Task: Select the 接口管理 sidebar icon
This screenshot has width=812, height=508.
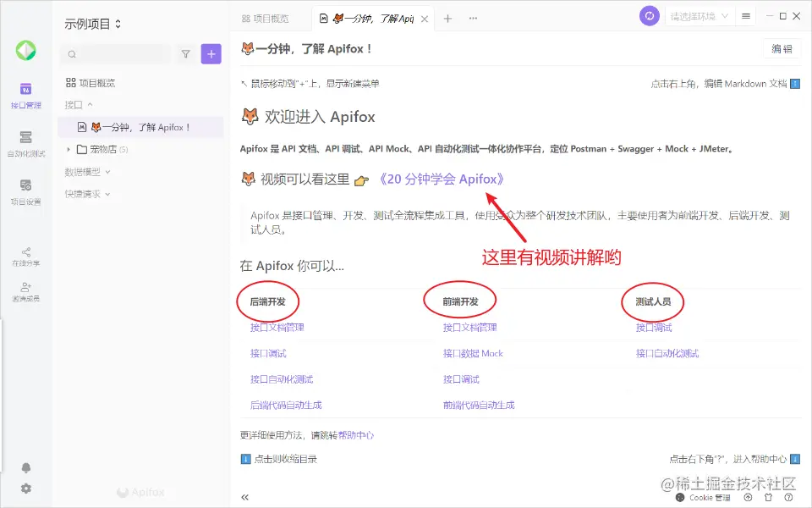Action: click(x=26, y=93)
